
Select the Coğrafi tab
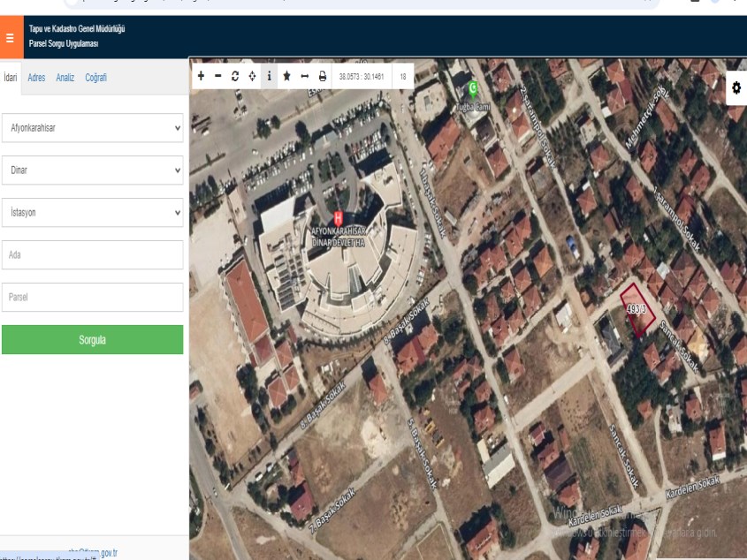click(95, 78)
